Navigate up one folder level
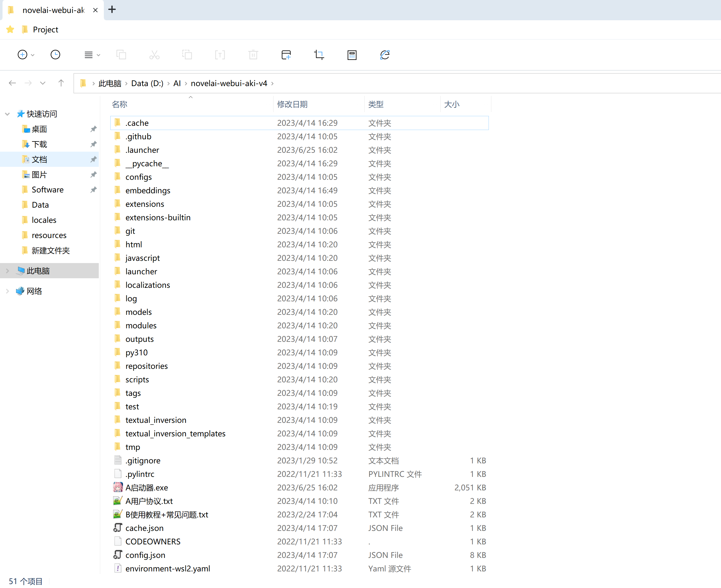This screenshot has height=588, width=721. [61, 83]
